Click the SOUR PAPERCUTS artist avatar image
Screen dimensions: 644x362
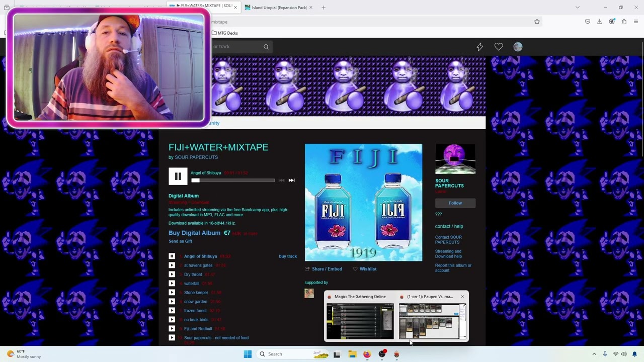[x=455, y=159]
